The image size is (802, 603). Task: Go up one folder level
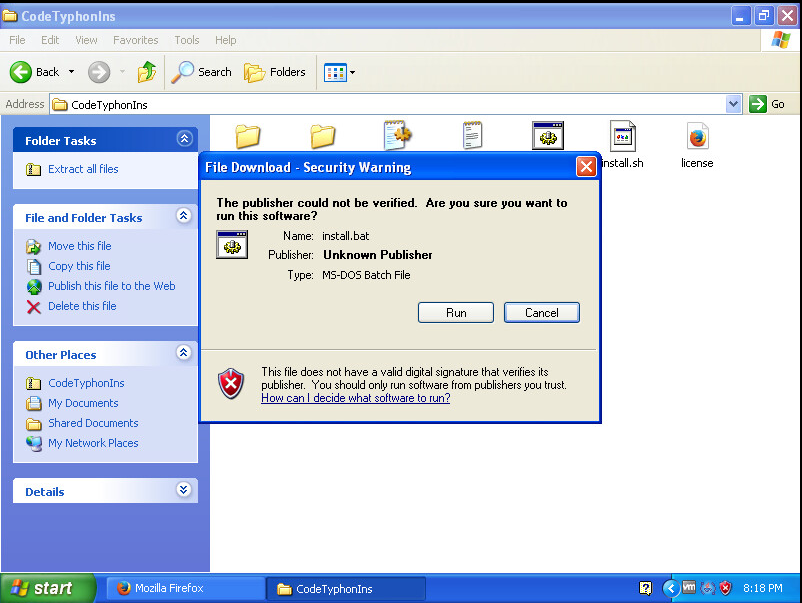coord(147,72)
